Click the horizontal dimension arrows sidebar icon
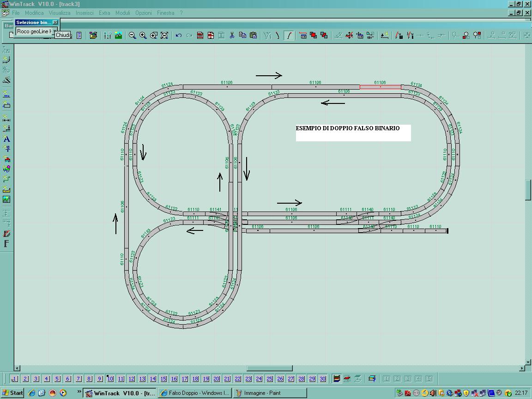532x399 pixels. pyautogui.click(x=6, y=118)
